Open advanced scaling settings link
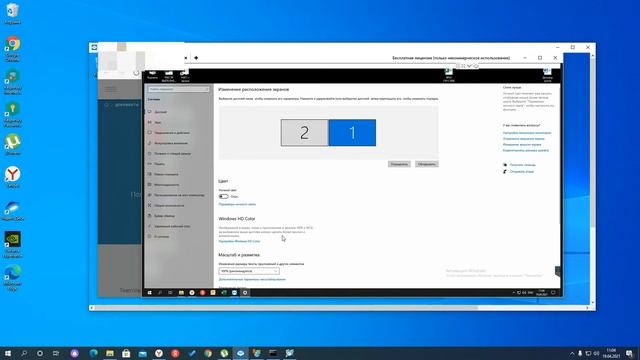The width and height of the screenshot is (640, 360). tap(252, 280)
